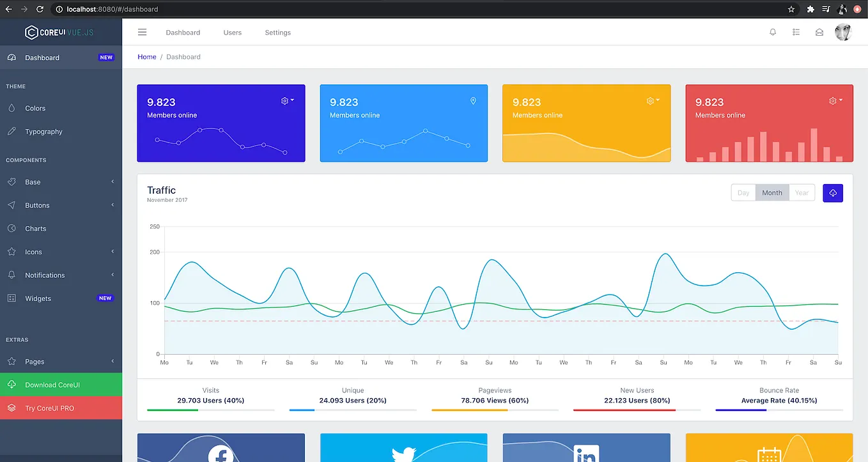Click the hamburger menu to collapse sidebar

pos(142,31)
